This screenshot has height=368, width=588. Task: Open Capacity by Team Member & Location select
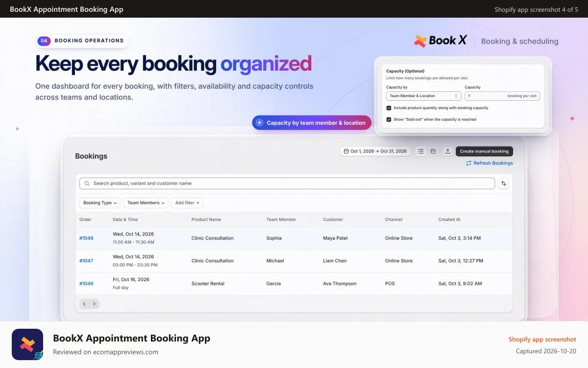424,96
